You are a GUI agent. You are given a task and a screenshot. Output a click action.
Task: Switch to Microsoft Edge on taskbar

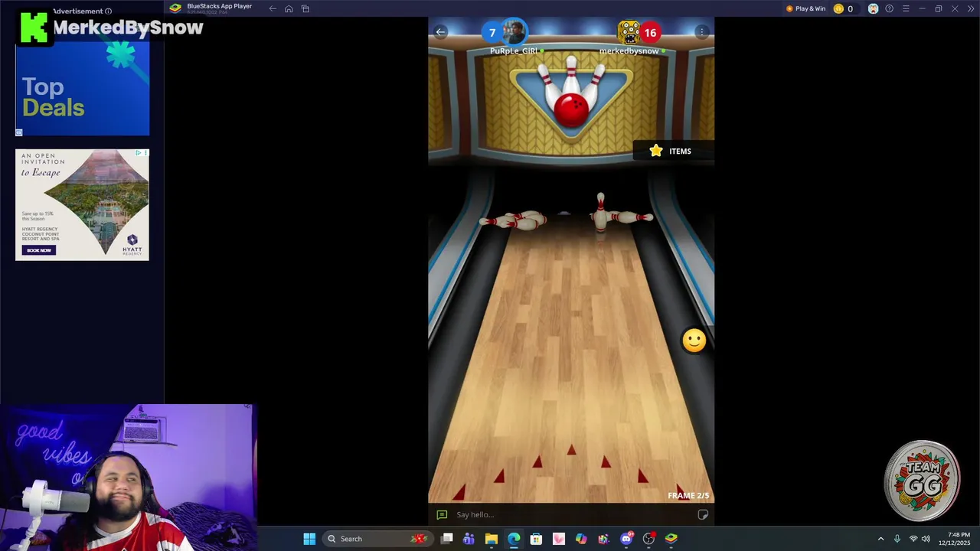click(514, 539)
